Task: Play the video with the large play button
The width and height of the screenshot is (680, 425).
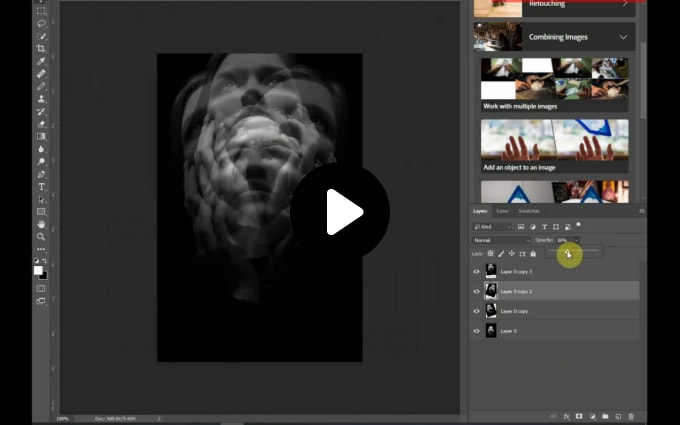Action: click(340, 212)
